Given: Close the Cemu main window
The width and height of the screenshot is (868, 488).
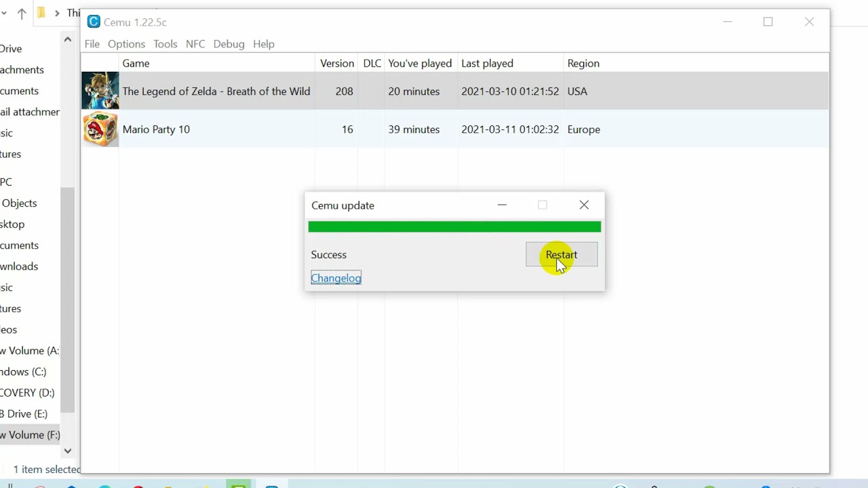Looking at the screenshot, I should coord(809,22).
